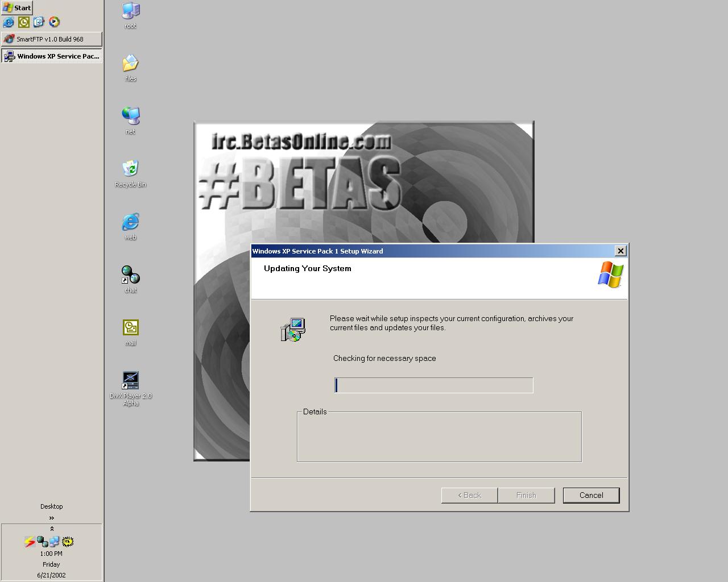Select the web Internet Explorer desktop icon

pos(131,226)
